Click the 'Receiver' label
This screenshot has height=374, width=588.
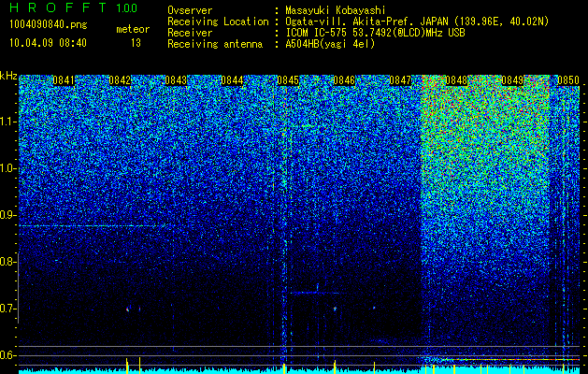pyautogui.click(x=190, y=33)
